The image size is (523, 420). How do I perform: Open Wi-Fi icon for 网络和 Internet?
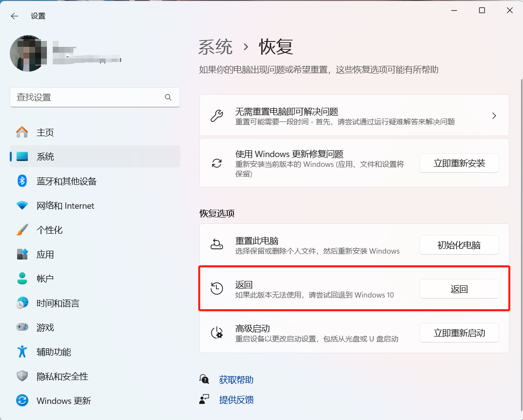click(x=22, y=205)
